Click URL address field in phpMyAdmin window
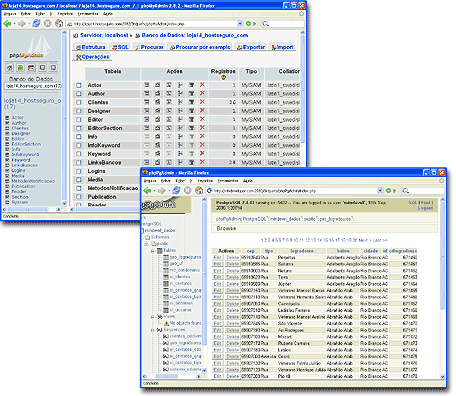456x396 pixels. (x=153, y=24)
